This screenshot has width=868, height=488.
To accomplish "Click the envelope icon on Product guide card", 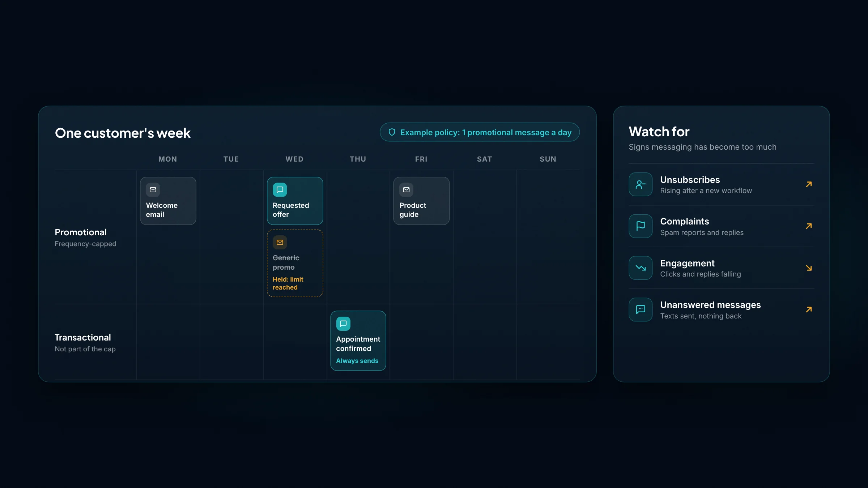I will [x=407, y=190].
